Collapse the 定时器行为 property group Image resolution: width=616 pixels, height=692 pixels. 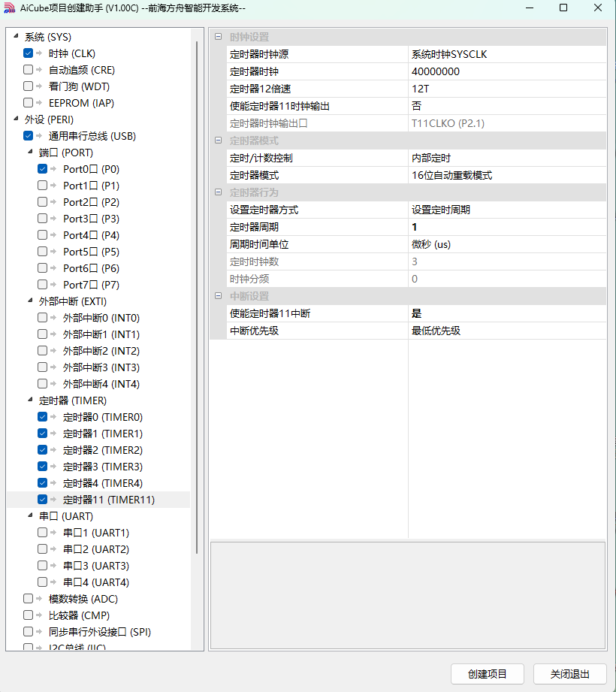[218, 192]
